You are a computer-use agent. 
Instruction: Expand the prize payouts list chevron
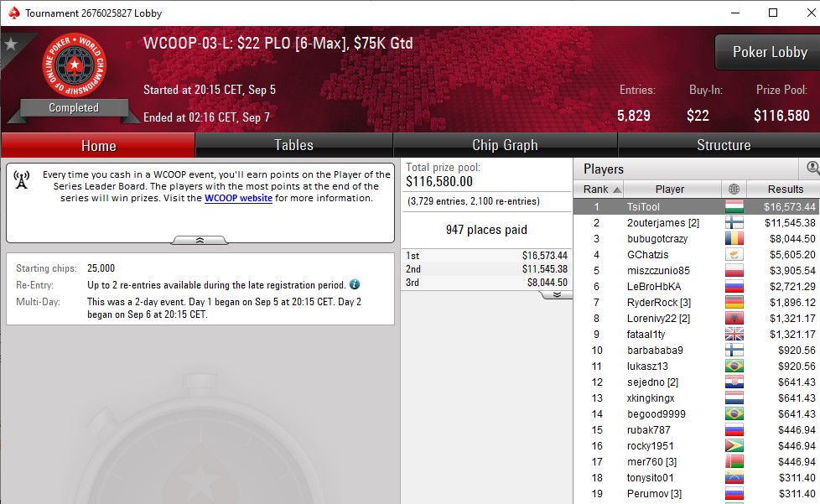(557, 295)
